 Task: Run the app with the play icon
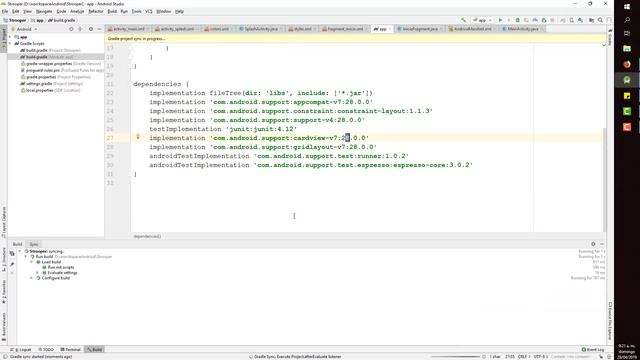pos(500,20)
